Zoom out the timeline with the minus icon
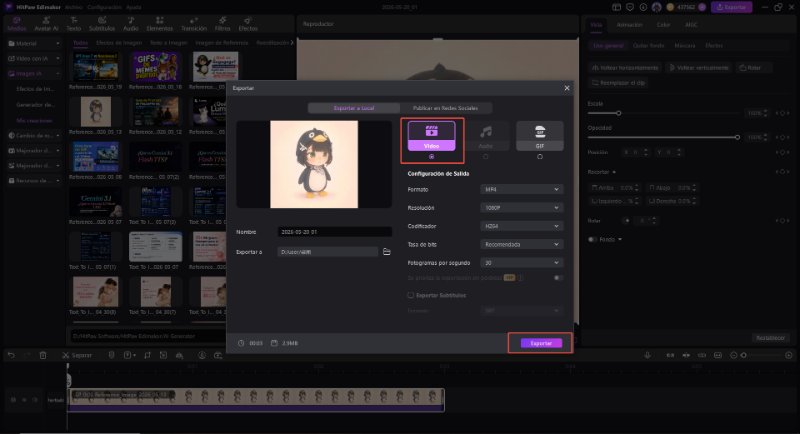The height and width of the screenshot is (434, 800). tap(734, 355)
